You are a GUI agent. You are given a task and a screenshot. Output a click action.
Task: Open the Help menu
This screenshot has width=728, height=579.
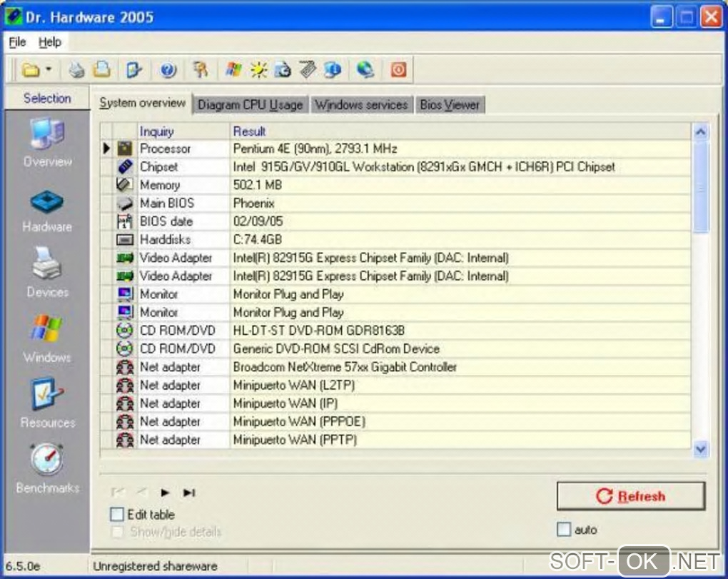[50, 42]
